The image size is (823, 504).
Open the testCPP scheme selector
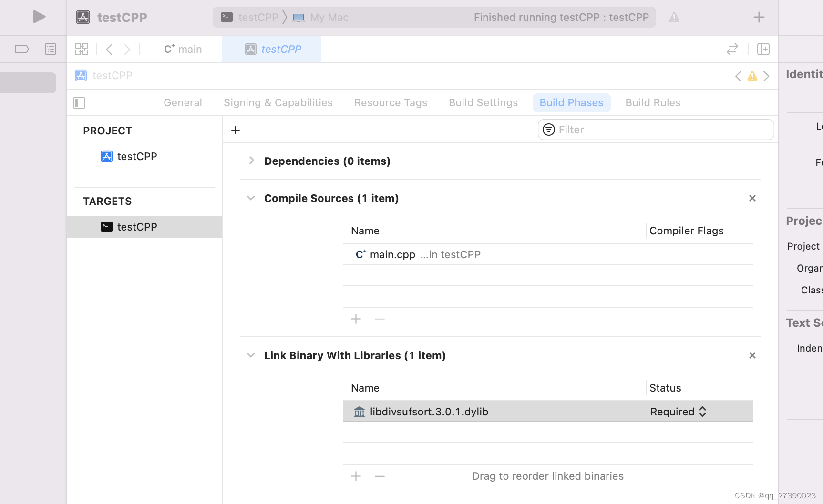(249, 17)
